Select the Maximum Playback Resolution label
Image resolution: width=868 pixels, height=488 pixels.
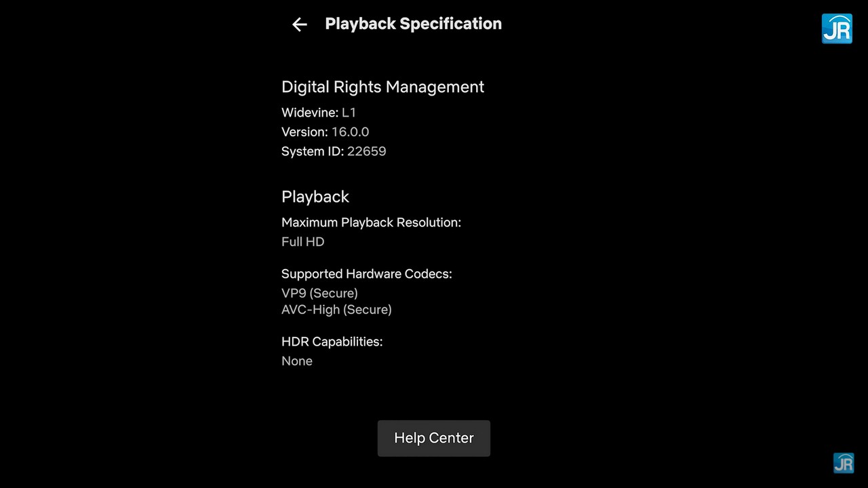pos(371,222)
